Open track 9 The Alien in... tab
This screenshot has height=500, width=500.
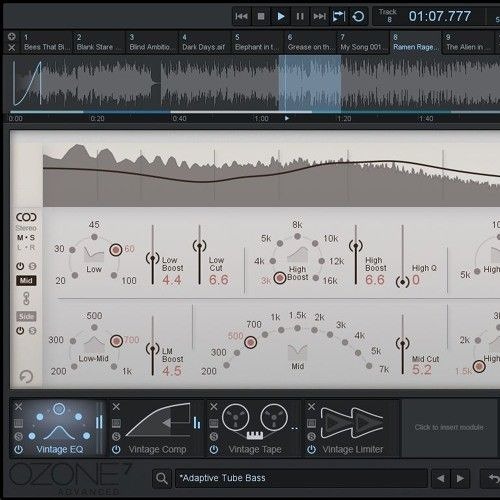[x=468, y=42]
